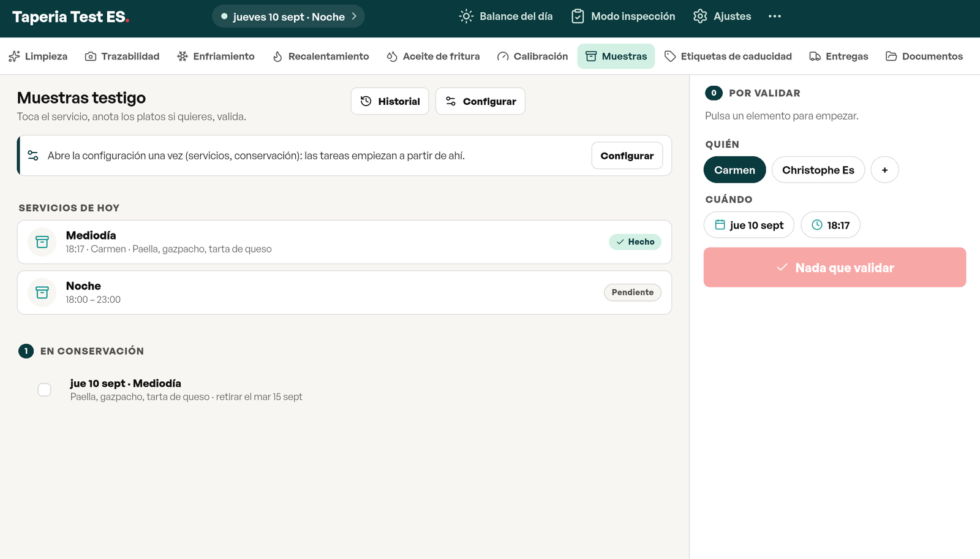Open the Mediodía service row

click(344, 242)
